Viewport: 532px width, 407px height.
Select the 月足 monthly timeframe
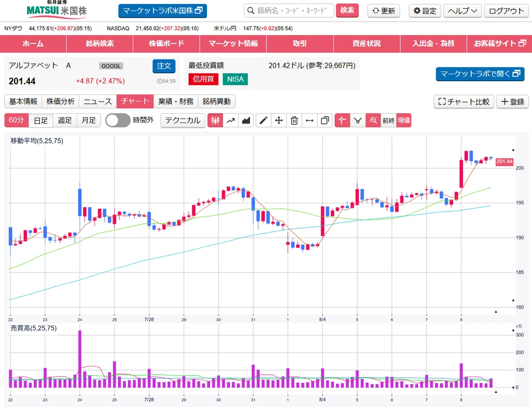89,120
